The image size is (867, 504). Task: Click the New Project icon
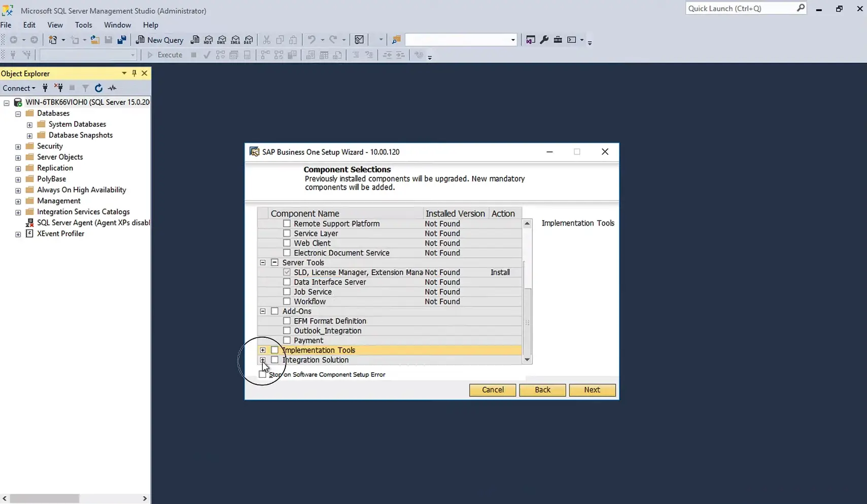coord(53,40)
